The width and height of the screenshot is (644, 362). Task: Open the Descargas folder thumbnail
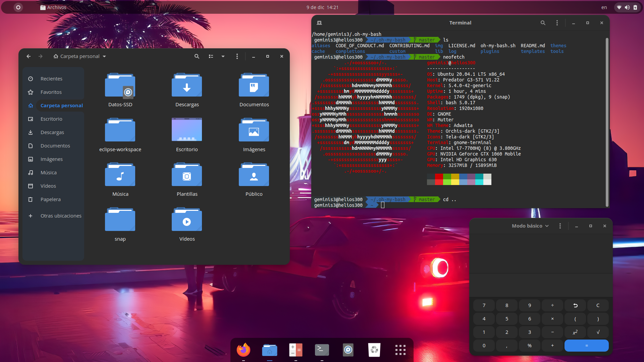pos(187,85)
